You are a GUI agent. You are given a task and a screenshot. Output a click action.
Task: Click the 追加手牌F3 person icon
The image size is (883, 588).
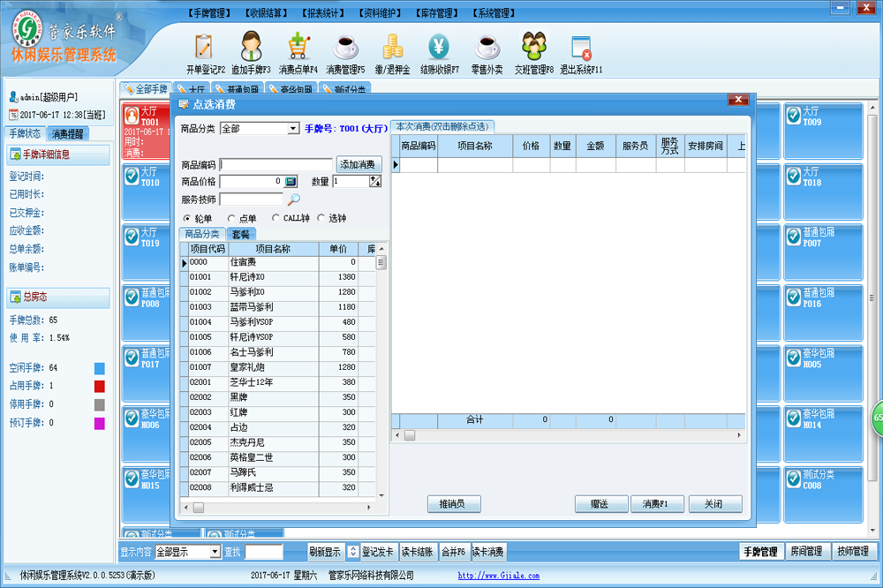tap(251, 46)
